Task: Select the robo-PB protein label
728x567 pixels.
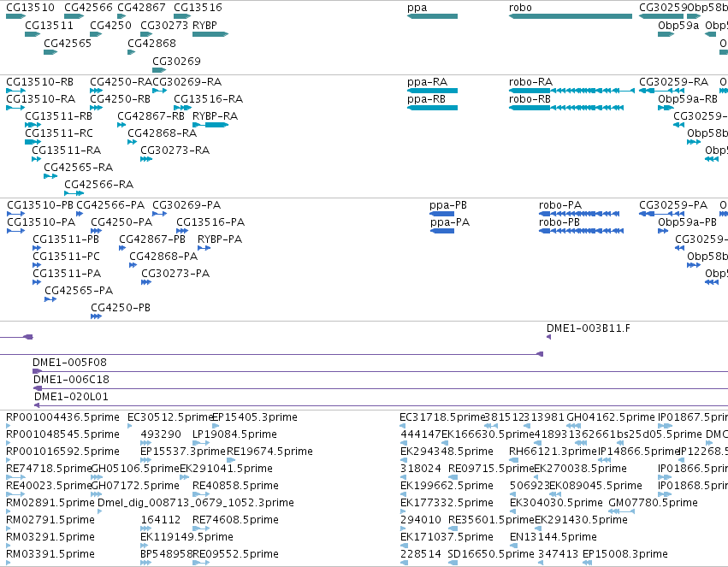Action: [559, 222]
